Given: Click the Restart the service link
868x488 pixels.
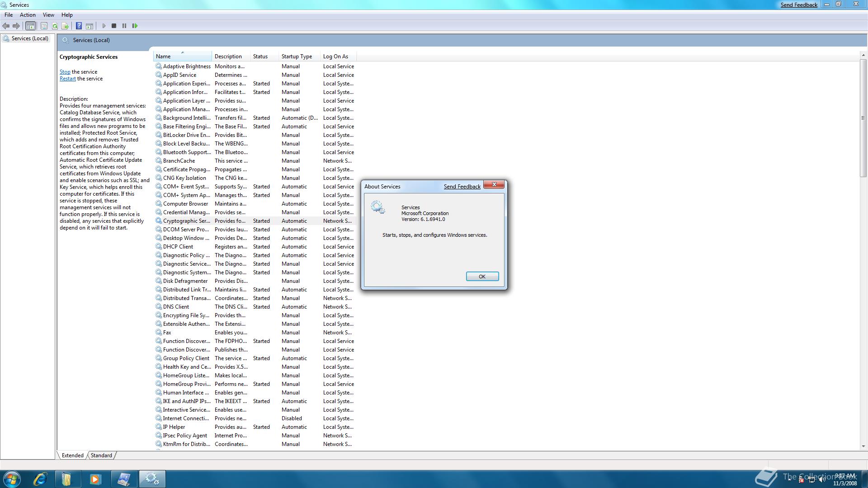Looking at the screenshot, I should pos(68,79).
